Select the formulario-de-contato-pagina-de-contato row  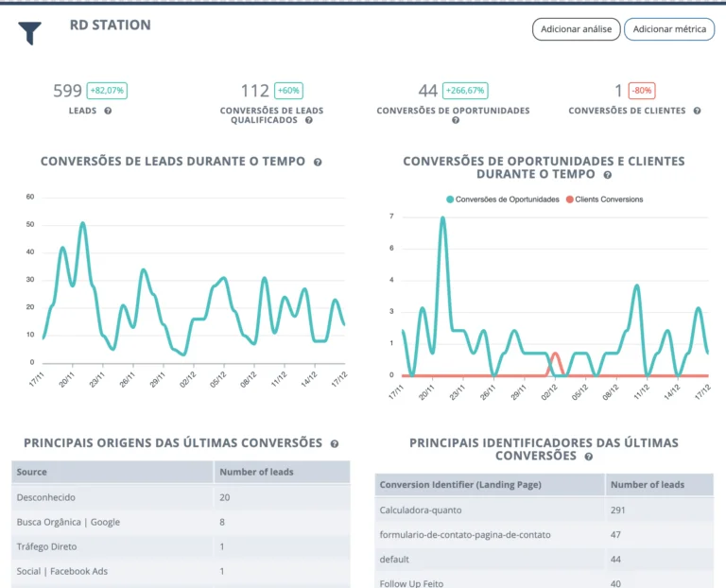pos(544,534)
